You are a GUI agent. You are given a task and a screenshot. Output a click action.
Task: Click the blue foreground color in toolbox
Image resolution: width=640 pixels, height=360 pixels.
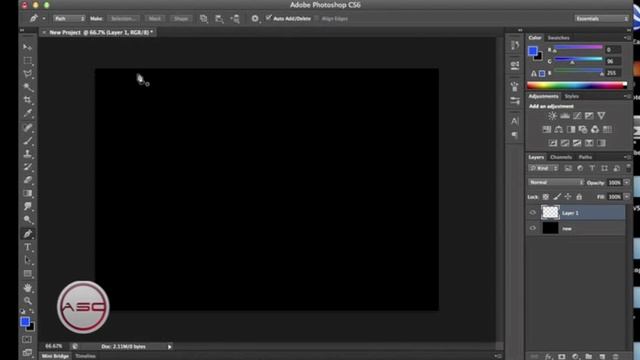[x=25, y=322]
